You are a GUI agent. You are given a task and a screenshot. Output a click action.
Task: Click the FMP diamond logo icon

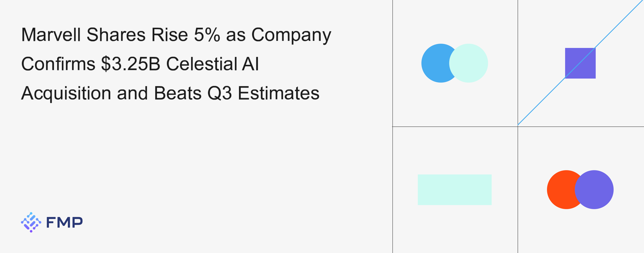coord(31,222)
